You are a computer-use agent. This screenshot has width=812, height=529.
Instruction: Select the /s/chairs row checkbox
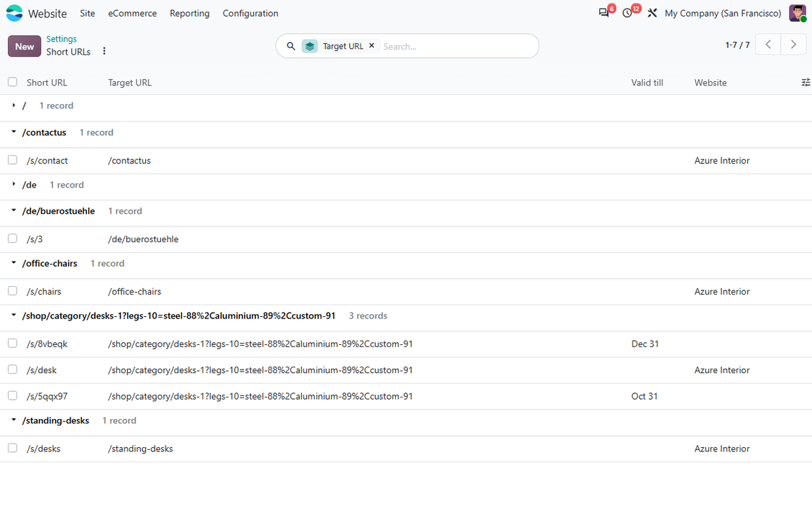point(12,290)
